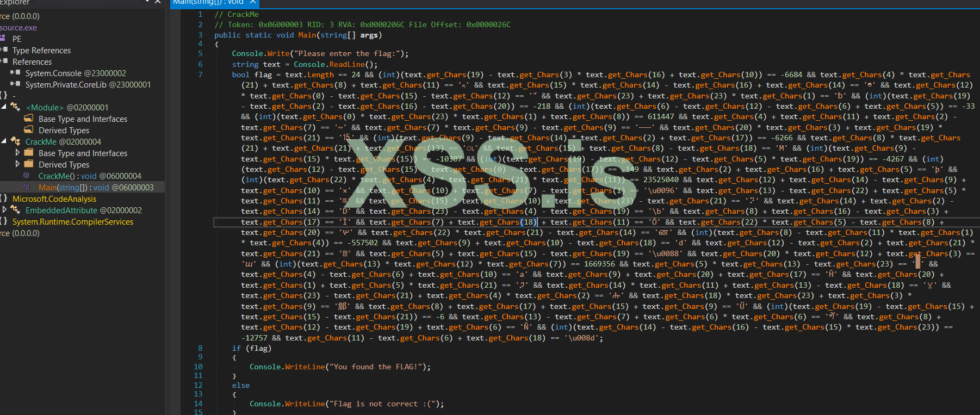Expand Base Type and Interfaces under CrackMe
The height and width of the screenshot is (415, 980).
17,153
